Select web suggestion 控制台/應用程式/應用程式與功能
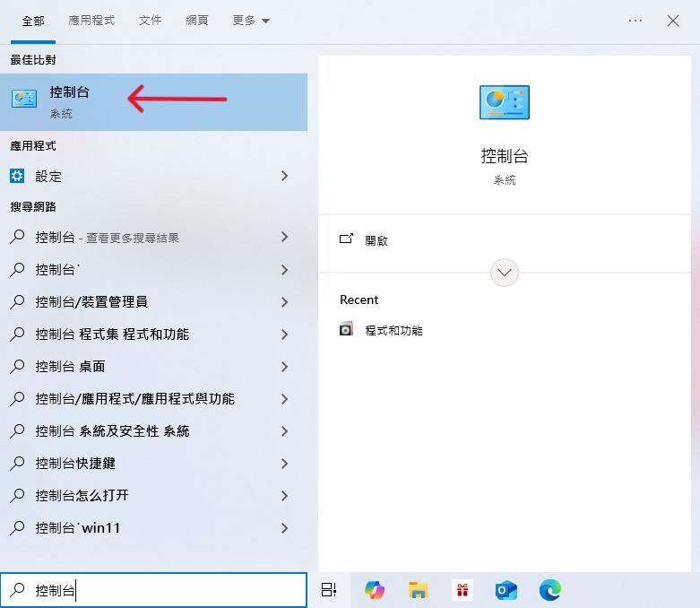This screenshot has height=608, width=700. [x=134, y=399]
